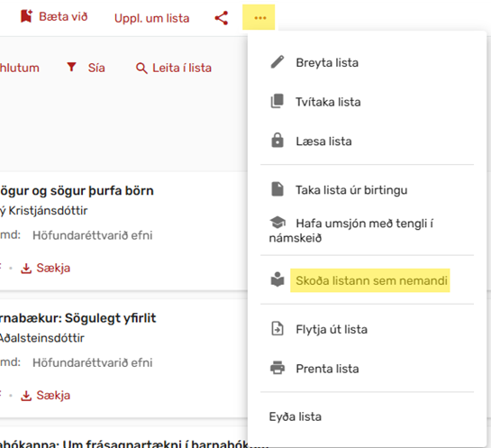Open the sögur þurfa börn title
Image resolution: width=491 pixels, height=448 pixels.
pyautogui.click(x=77, y=191)
